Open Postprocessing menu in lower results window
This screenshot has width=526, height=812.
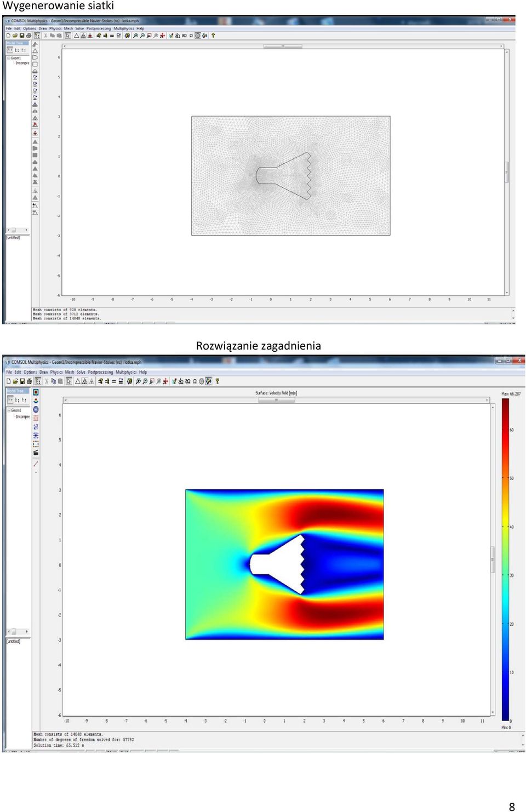point(100,373)
